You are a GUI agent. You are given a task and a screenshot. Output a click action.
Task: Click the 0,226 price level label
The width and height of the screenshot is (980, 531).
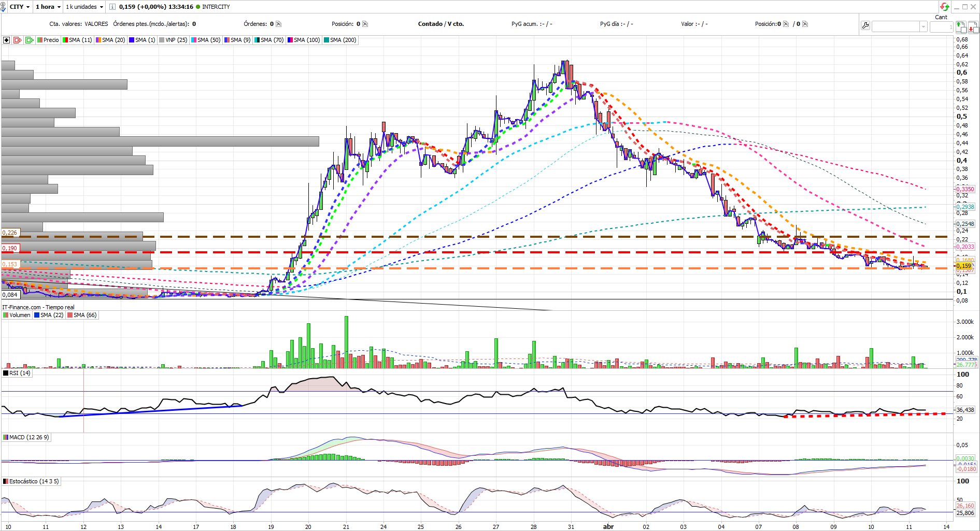(x=10, y=233)
